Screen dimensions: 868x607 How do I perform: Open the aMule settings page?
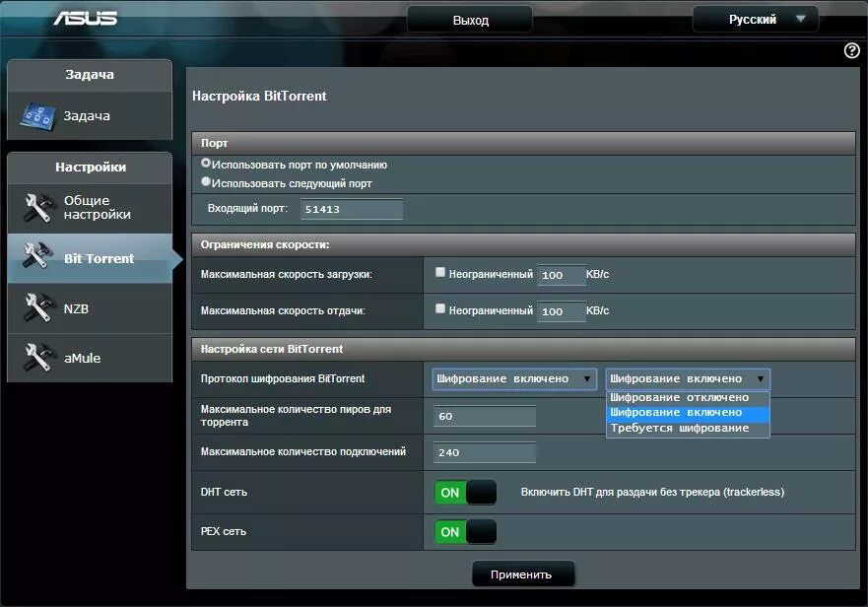click(90, 358)
